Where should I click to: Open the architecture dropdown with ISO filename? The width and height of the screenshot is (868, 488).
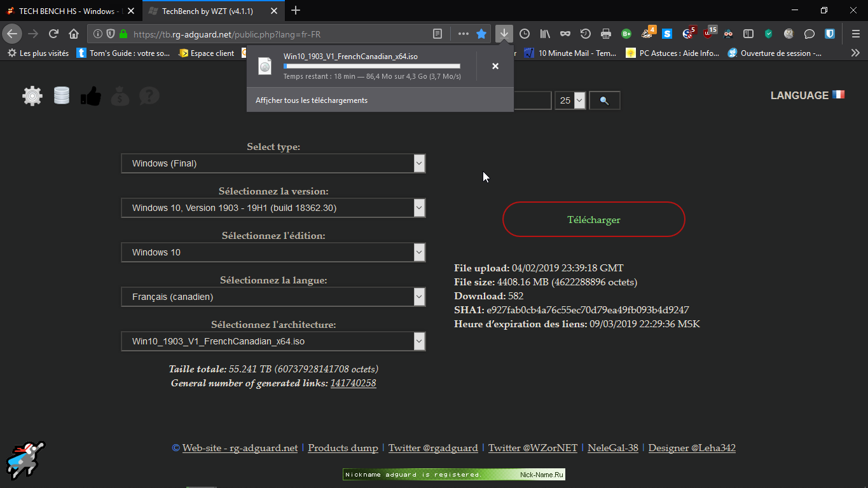(x=273, y=341)
